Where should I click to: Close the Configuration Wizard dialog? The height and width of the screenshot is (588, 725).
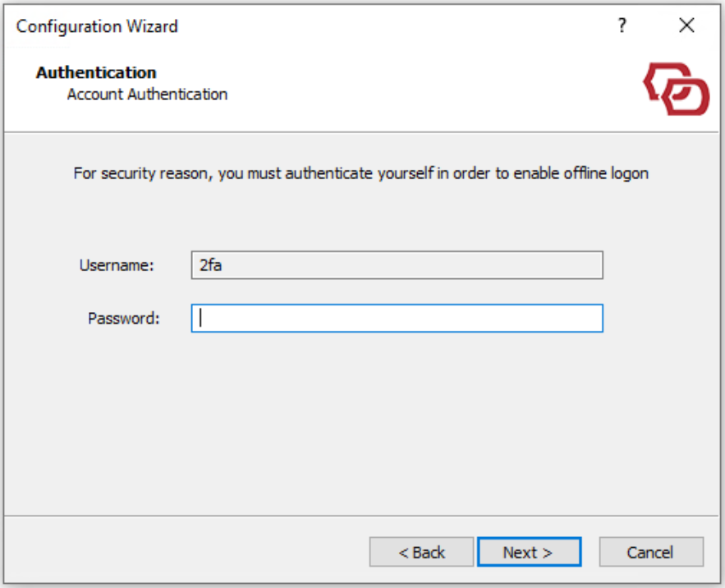click(x=687, y=25)
